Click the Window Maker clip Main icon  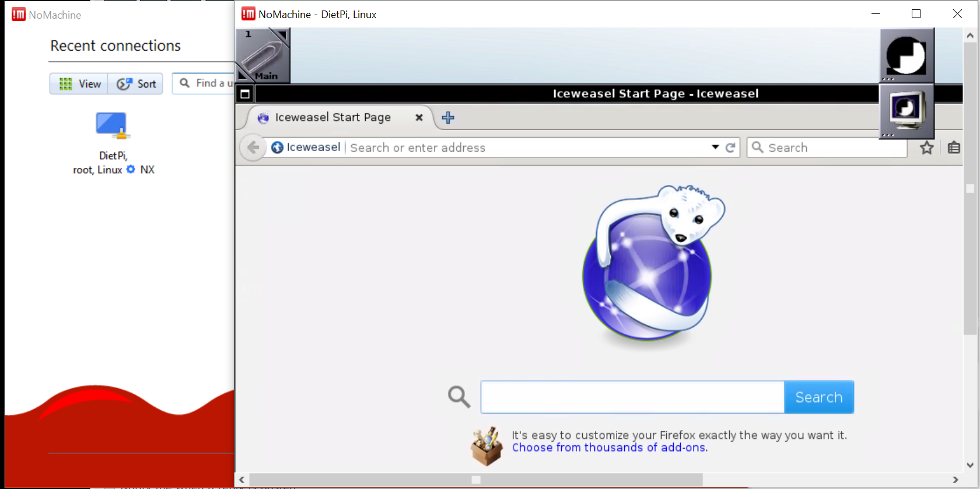263,55
